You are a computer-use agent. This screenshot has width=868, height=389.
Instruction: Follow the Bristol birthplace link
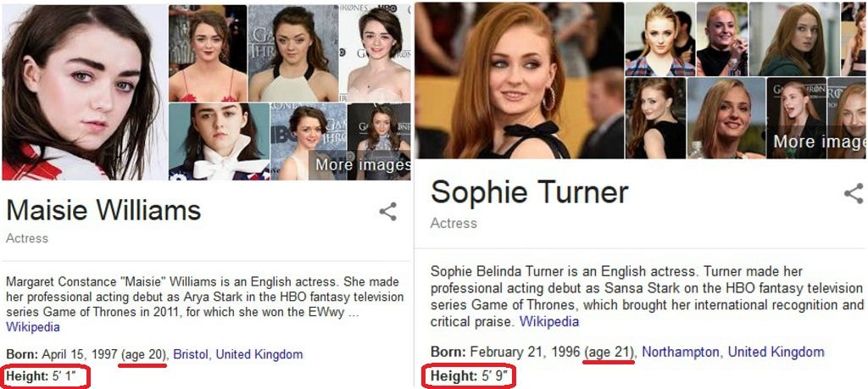[191, 355]
